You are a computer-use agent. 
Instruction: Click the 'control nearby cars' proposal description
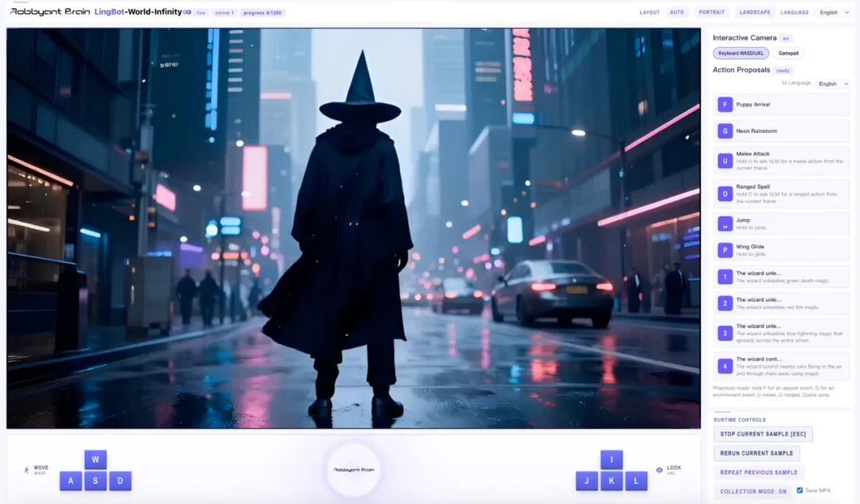point(788,369)
